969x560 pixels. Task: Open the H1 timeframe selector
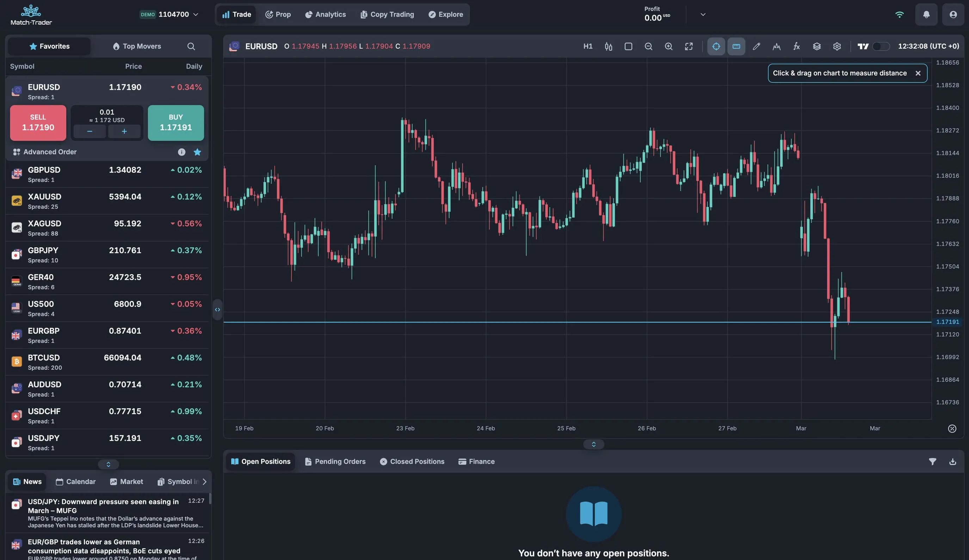(587, 46)
